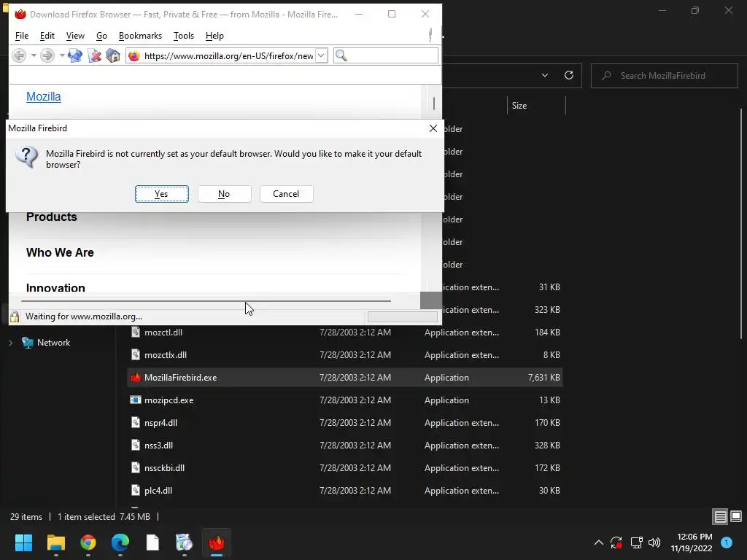Select plc4.dll in file list
The height and width of the screenshot is (560, 747).
(345, 491)
